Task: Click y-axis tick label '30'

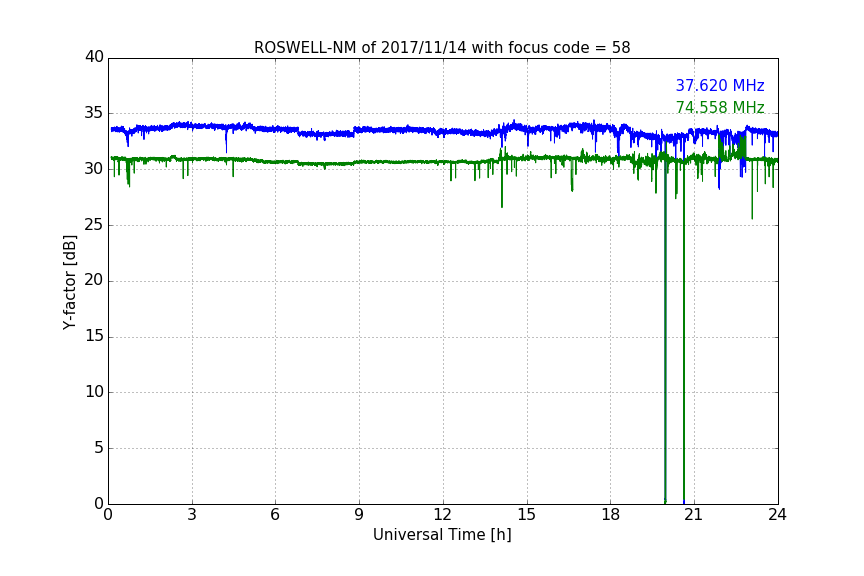Action: [x=94, y=169]
